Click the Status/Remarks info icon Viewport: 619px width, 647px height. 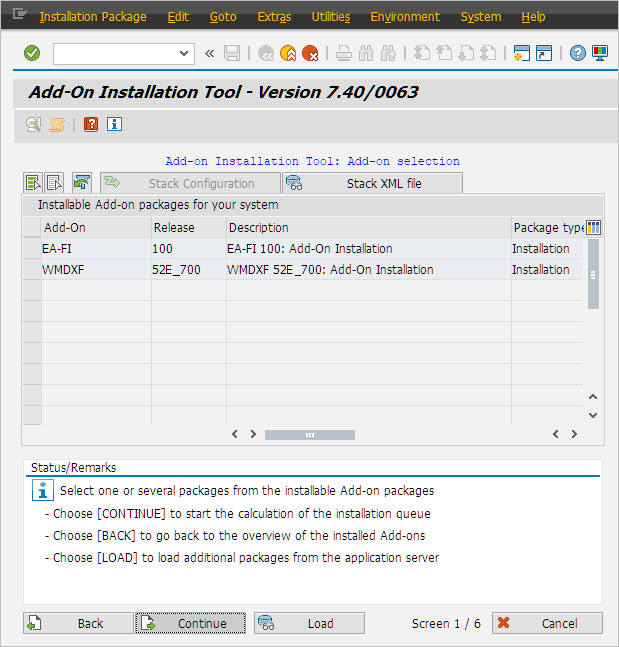click(x=43, y=490)
